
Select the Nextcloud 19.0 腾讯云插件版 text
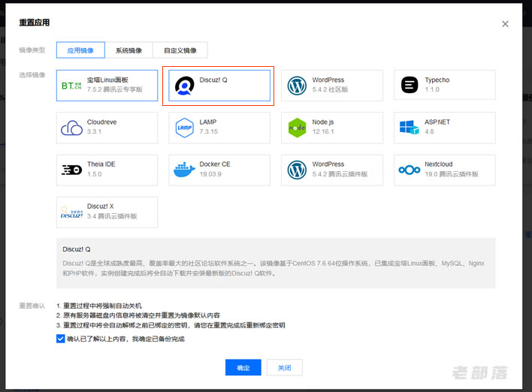[x=452, y=174]
